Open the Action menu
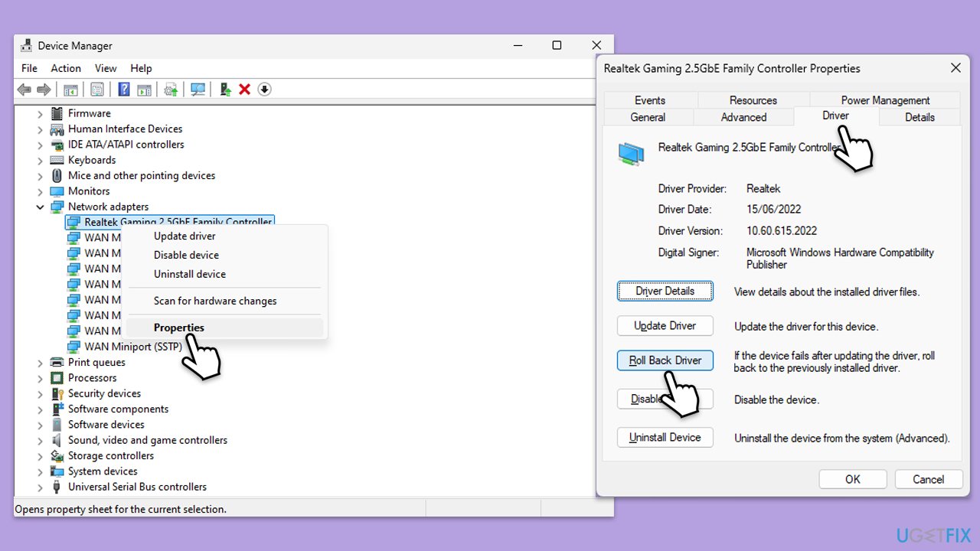The image size is (980, 551). (x=66, y=68)
